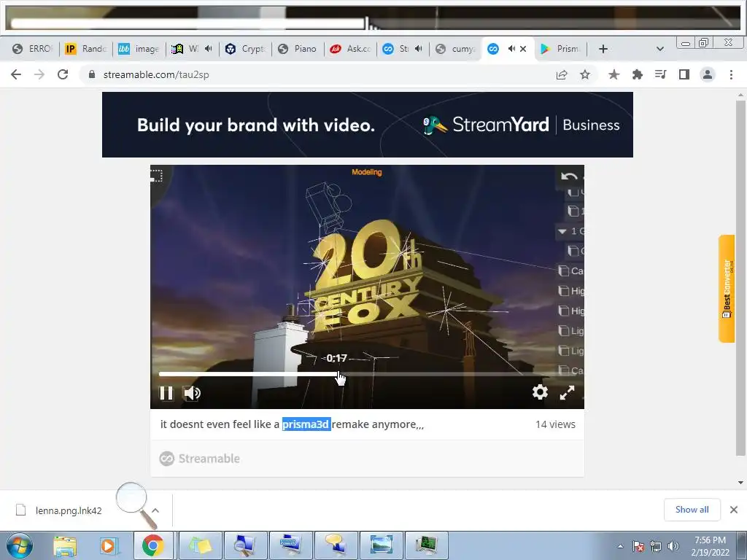Click the undo arrow in the video

[x=568, y=176]
